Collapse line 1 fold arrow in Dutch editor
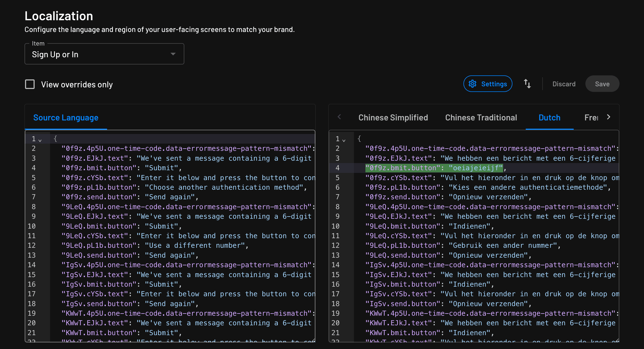The image size is (644, 349). tap(344, 140)
